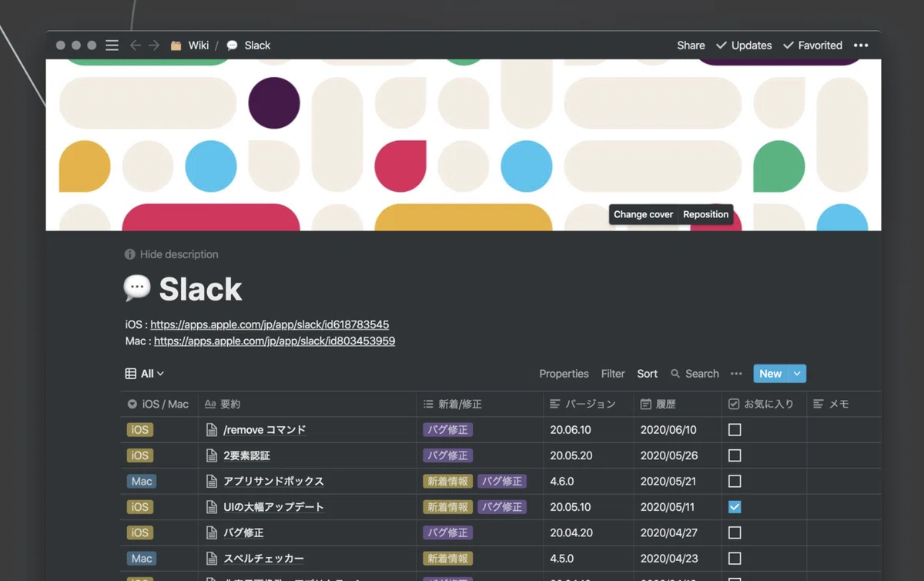Click Reposition on the banner

tap(705, 214)
